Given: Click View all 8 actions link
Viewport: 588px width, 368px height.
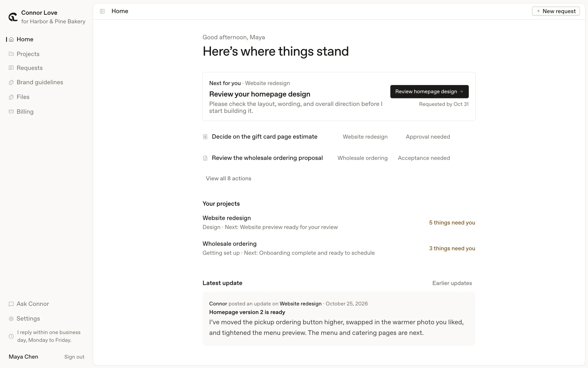Looking at the screenshot, I should [228, 178].
